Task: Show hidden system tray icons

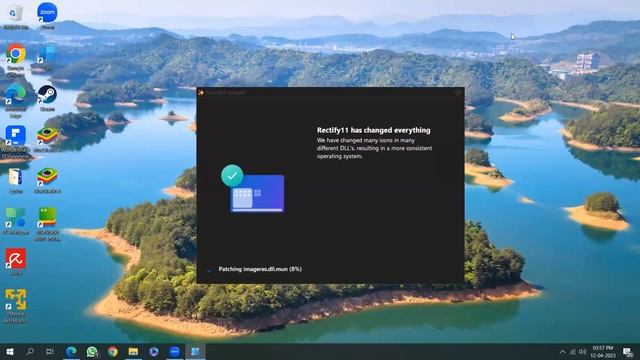Action: point(562,352)
